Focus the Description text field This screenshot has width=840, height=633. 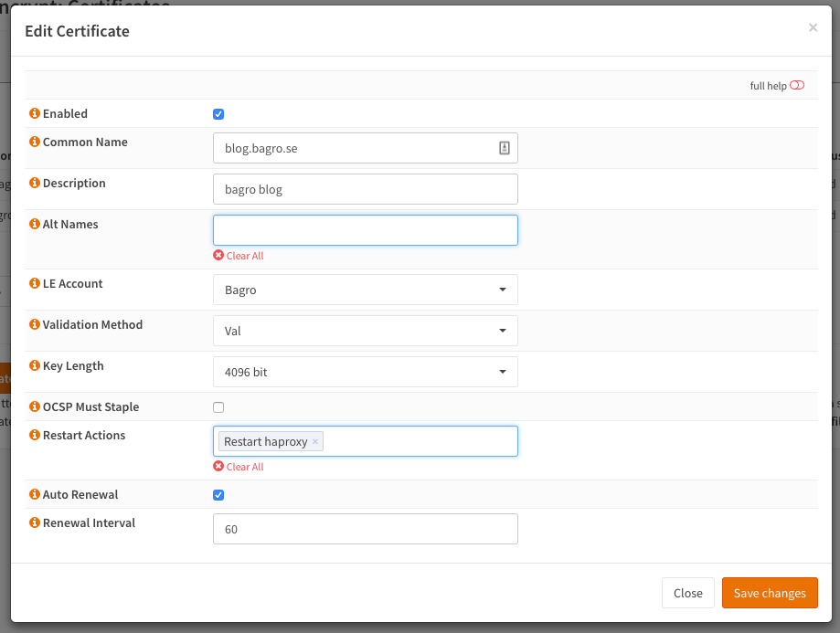pyautogui.click(x=365, y=189)
